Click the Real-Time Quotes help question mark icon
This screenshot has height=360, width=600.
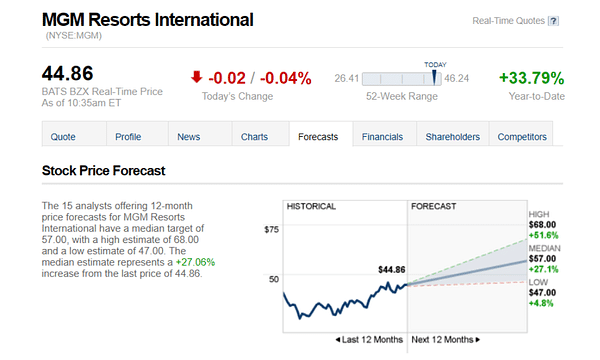pos(553,21)
